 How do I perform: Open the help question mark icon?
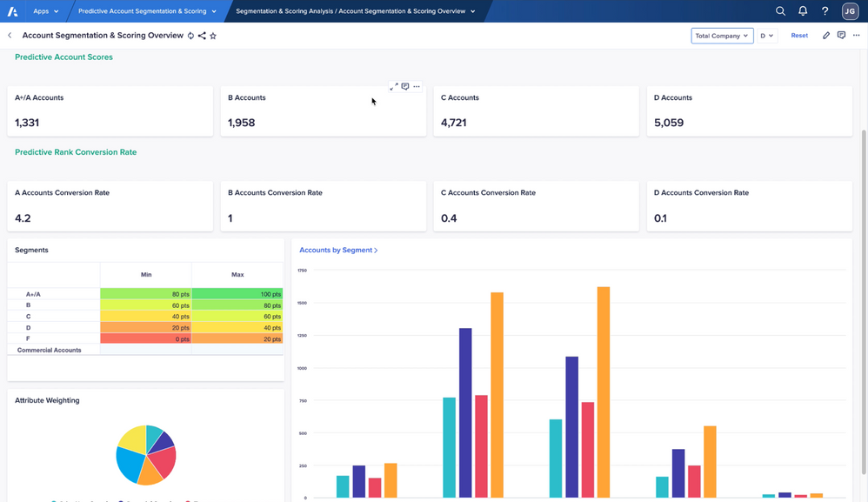coord(825,11)
